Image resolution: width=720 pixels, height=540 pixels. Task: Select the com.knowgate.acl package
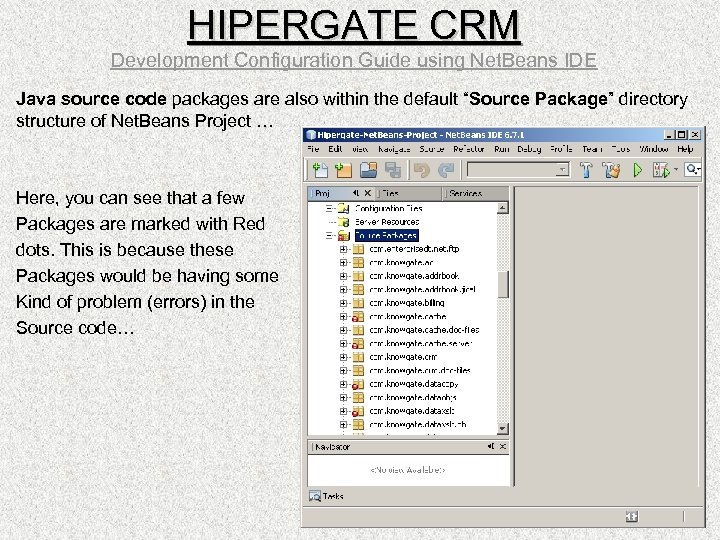(x=401, y=263)
